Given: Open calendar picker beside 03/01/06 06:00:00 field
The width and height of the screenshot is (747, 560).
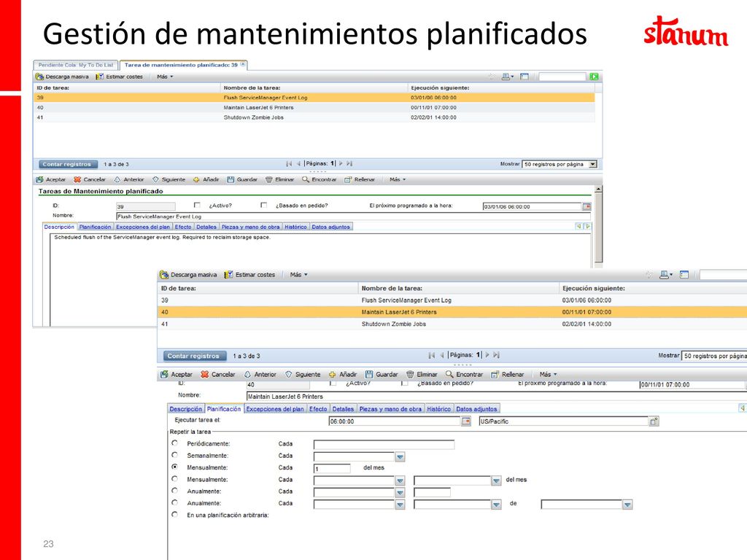Looking at the screenshot, I should pos(587,206).
